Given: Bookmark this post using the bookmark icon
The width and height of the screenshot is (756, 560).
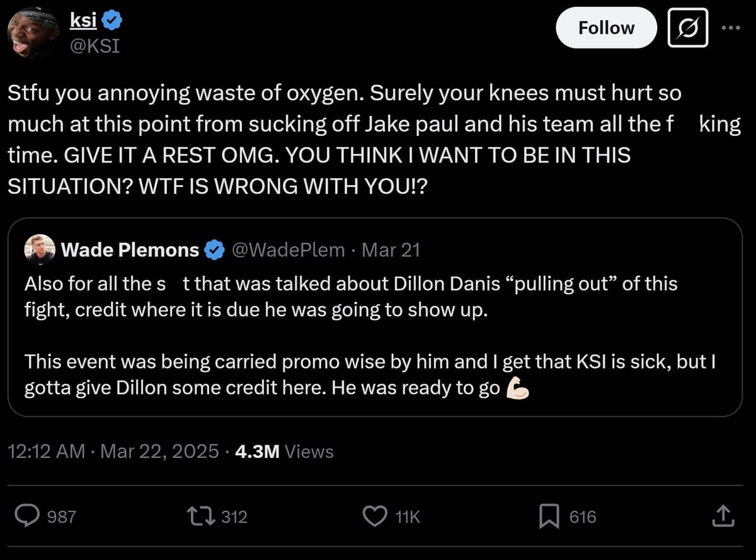Looking at the screenshot, I should [x=551, y=517].
